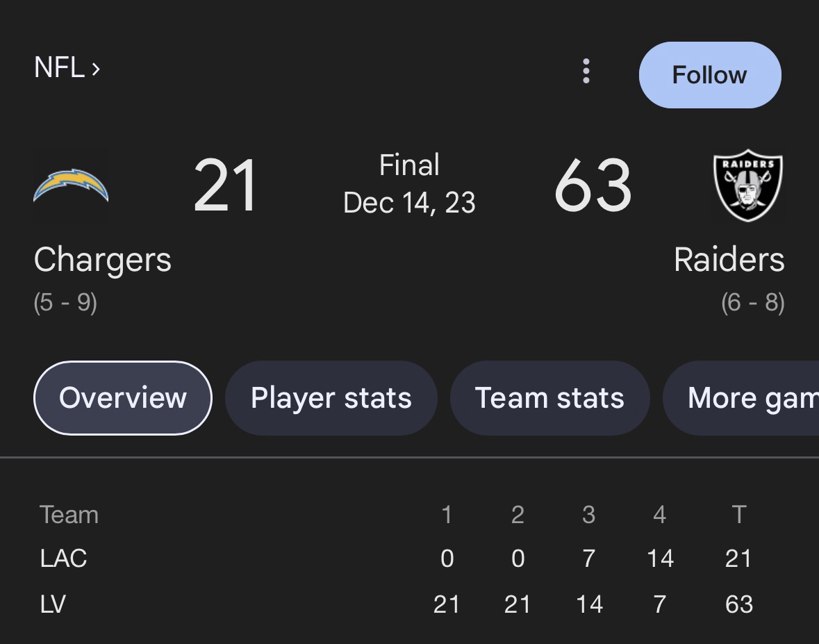Open the Raiders team name link
The image size is (819, 644).
pyautogui.click(x=729, y=261)
